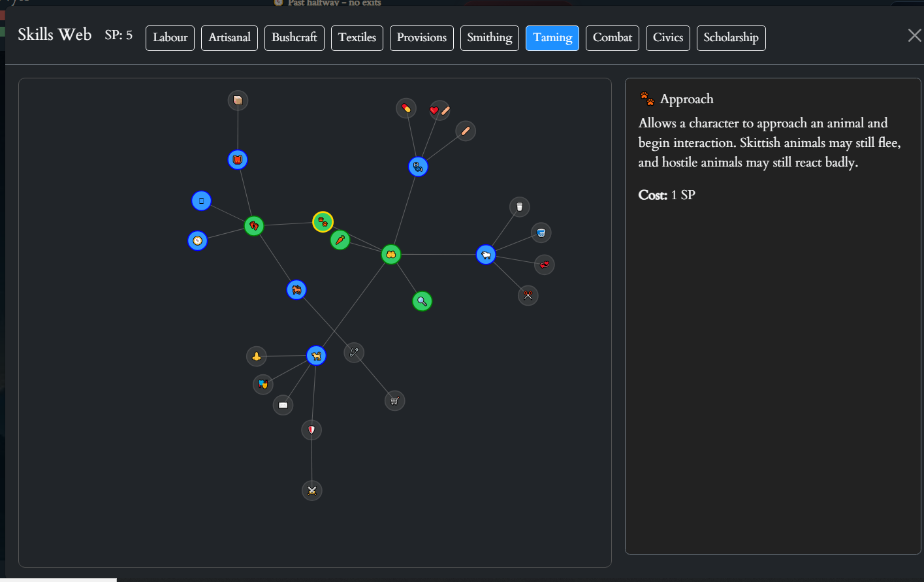Select the safety pin skill node
Viewport: 924px width, 582px height.
click(354, 353)
